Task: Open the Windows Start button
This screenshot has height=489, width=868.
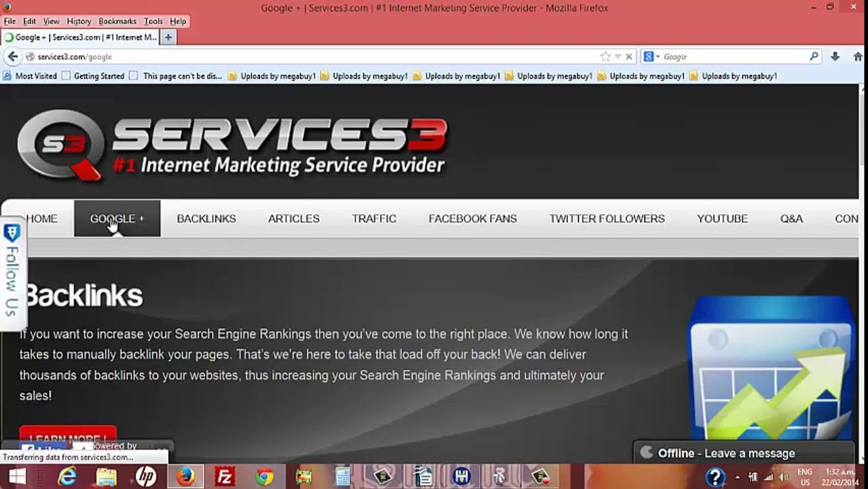Action: coord(17,477)
